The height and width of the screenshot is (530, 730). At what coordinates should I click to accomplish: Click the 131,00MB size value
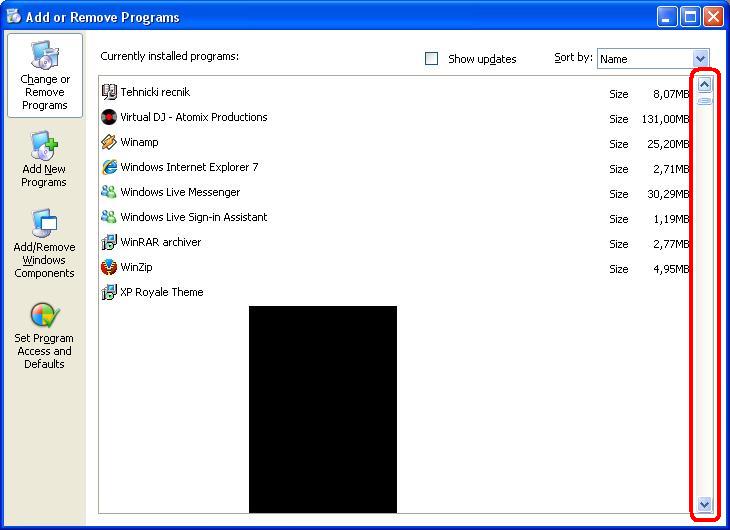click(665, 119)
